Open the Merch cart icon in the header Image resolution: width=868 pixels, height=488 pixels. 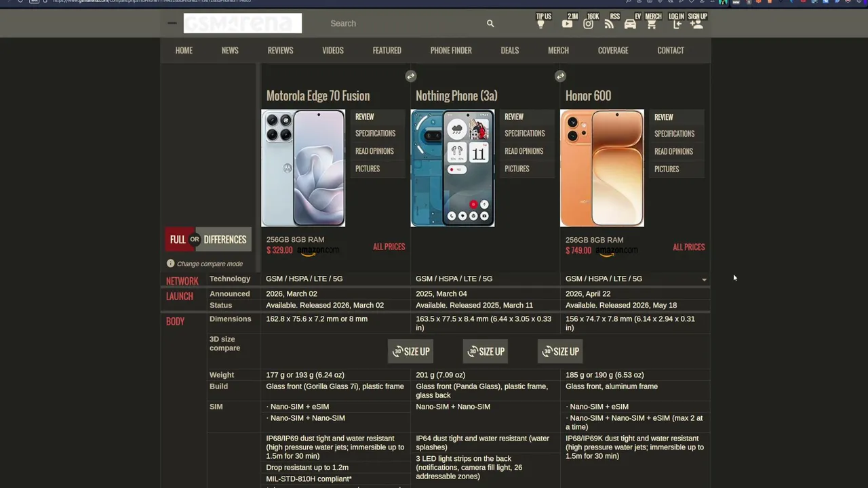652,24
